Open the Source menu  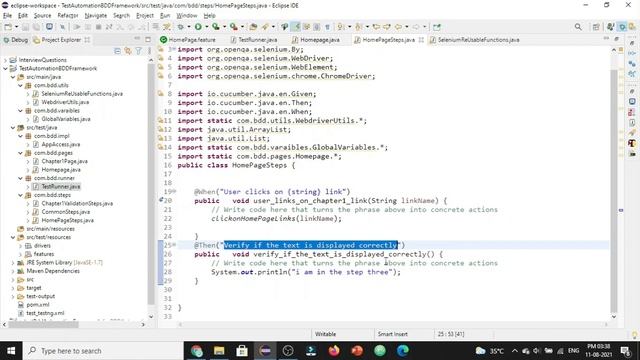coord(42,16)
